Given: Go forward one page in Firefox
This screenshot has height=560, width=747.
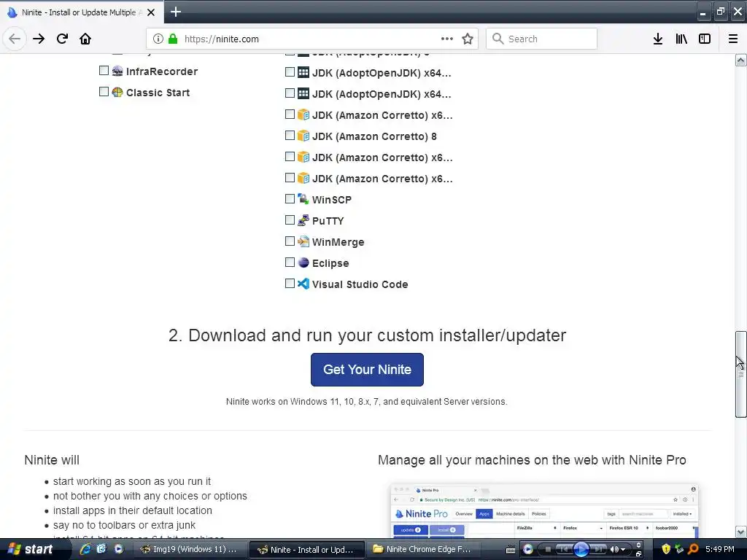Looking at the screenshot, I should (39, 39).
